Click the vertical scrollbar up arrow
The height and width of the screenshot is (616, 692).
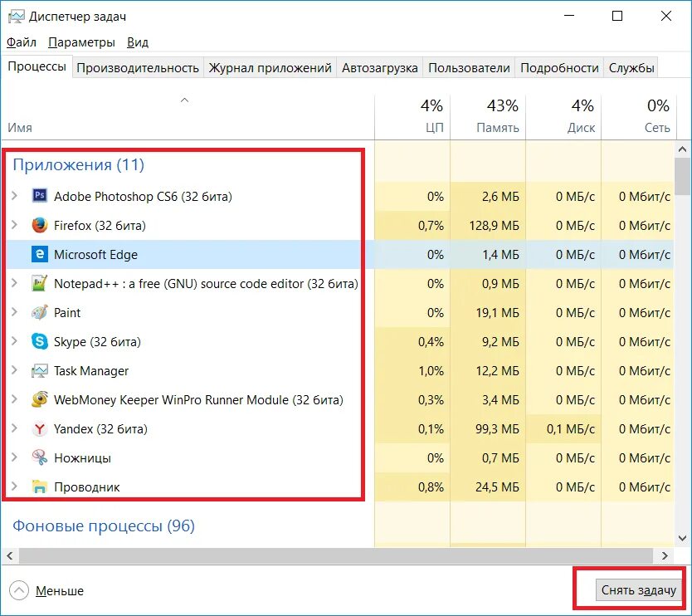tap(682, 149)
